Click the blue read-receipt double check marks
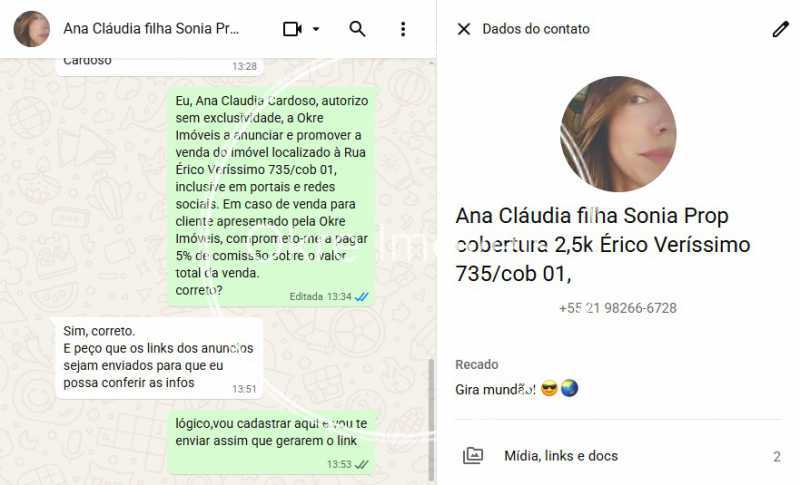 point(362,297)
